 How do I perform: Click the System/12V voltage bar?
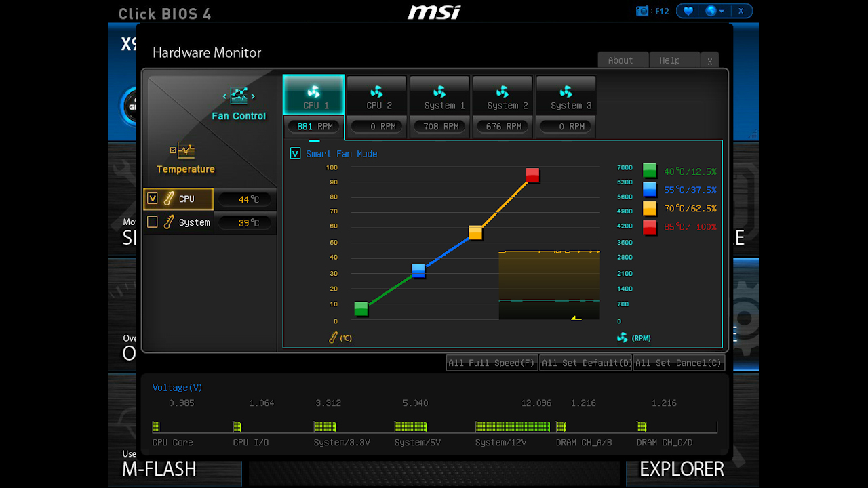(x=513, y=426)
